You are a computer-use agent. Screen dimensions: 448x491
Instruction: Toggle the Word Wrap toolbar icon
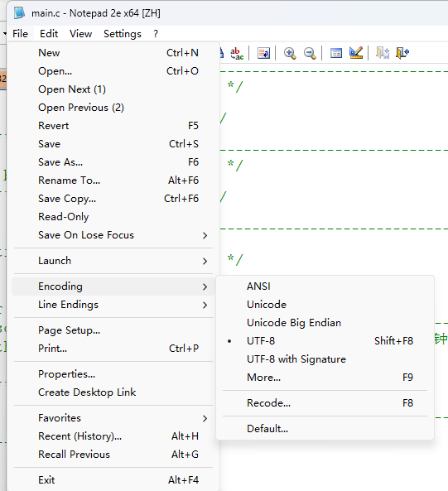[263, 53]
